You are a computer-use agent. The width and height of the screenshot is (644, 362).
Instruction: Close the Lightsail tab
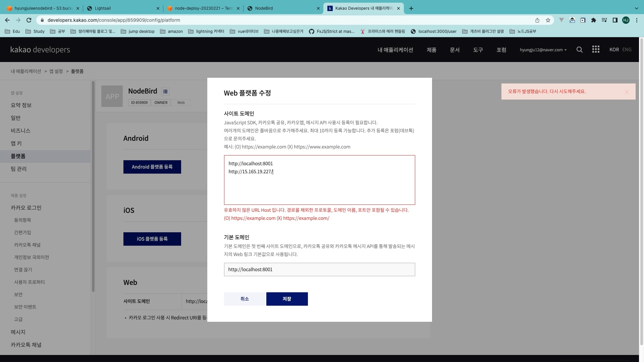[158, 8]
